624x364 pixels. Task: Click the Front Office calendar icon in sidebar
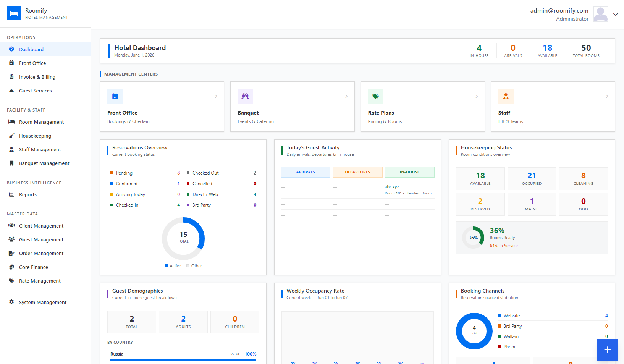click(11, 63)
